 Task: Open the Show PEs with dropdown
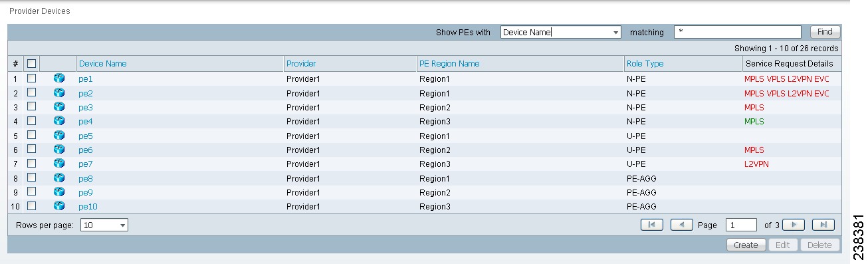[x=561, y=32]
